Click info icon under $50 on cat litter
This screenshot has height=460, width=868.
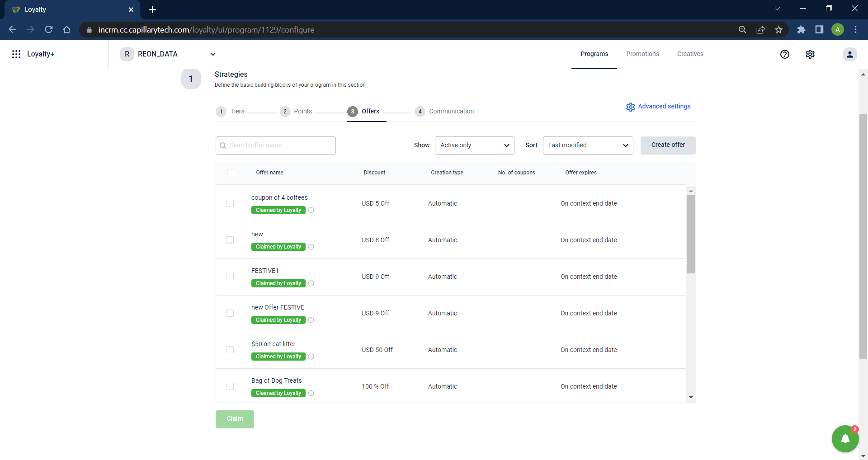311,357
